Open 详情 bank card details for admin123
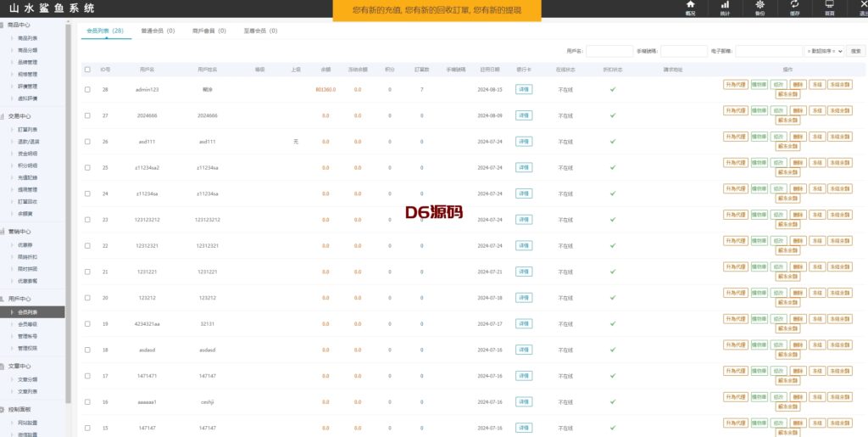Screen dimensions: 868x437 click(524, 89)
